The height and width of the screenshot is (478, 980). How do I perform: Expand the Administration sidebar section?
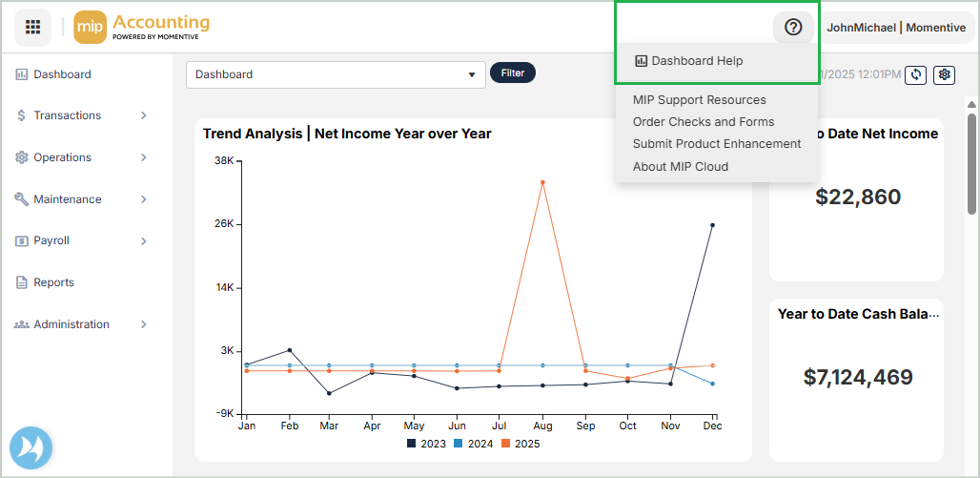click(81, 324)
